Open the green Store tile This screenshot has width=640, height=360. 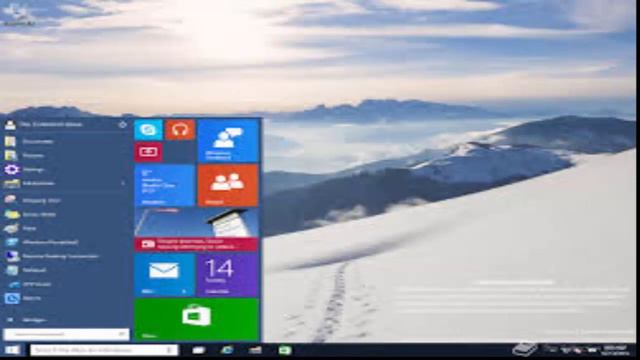point(196,319)
